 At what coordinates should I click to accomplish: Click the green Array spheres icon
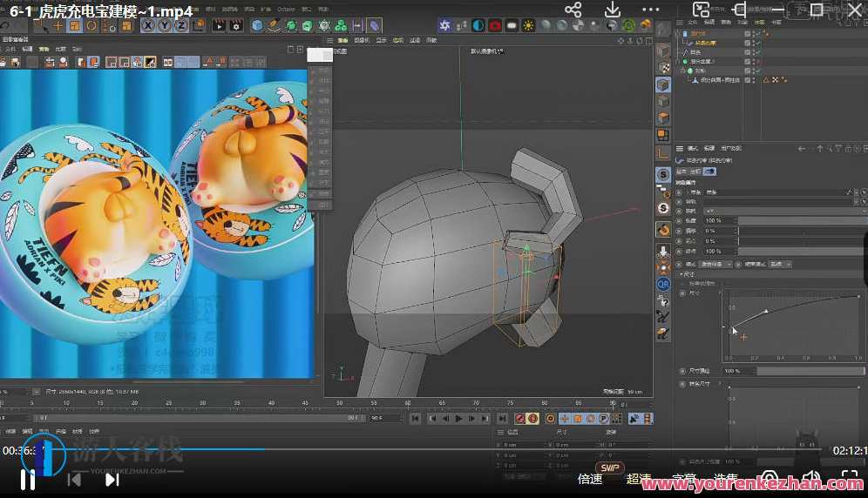click(x=341, y=25)
